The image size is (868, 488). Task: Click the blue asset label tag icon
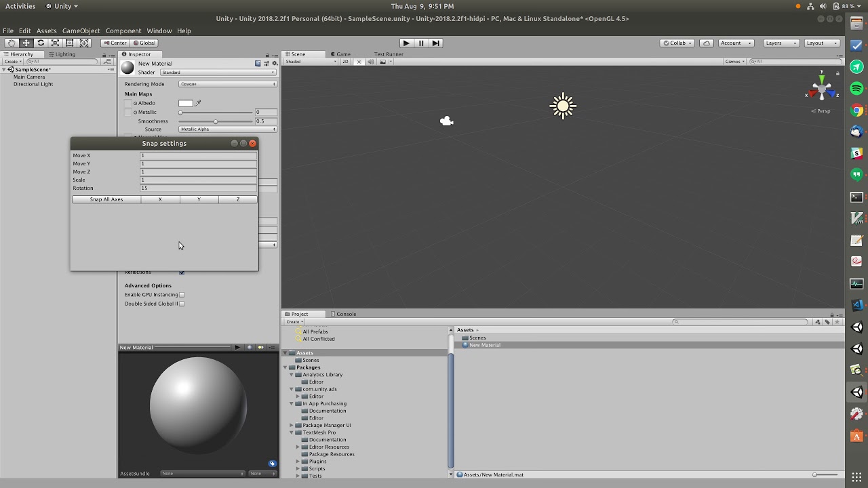click(x=272, y=464)
